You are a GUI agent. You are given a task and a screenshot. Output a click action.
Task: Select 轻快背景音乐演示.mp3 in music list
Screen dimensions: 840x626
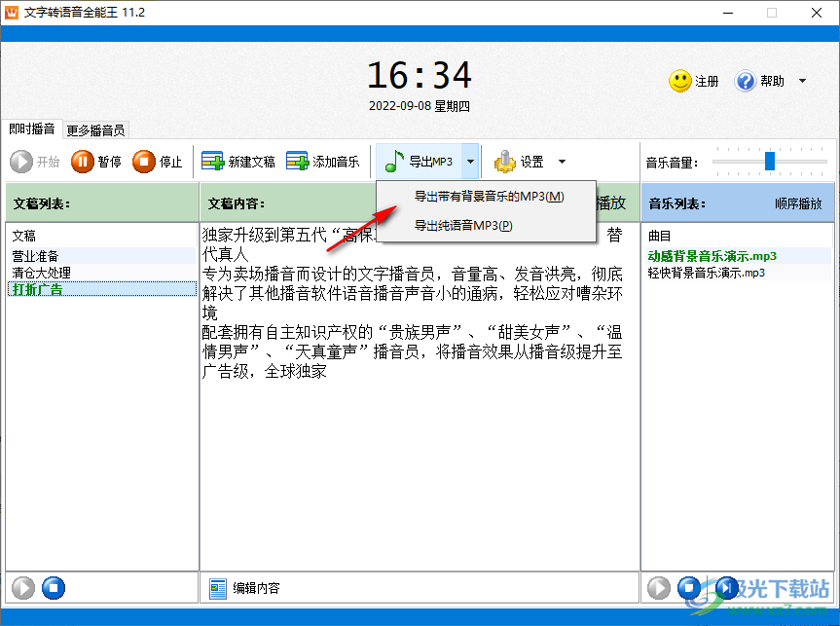[x=706, y=273]
